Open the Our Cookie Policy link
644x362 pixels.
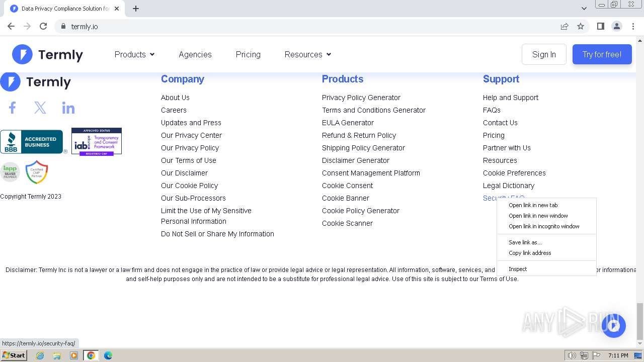(x=189, y=186)
